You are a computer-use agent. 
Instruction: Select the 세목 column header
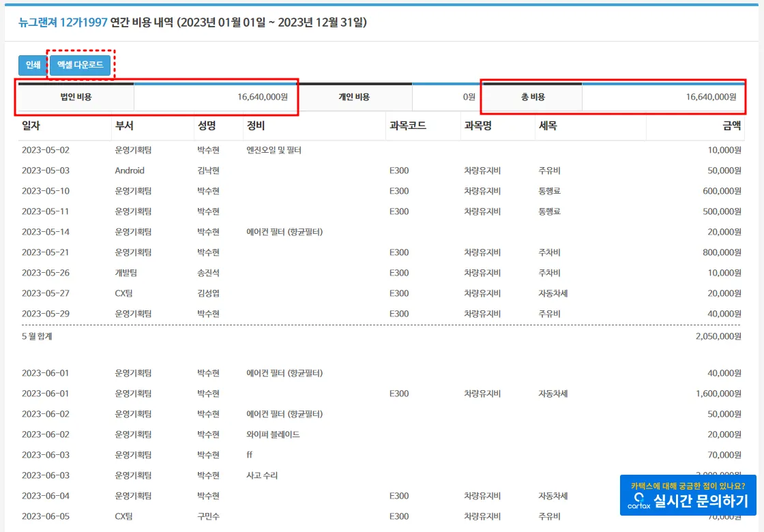pos(548,125)
